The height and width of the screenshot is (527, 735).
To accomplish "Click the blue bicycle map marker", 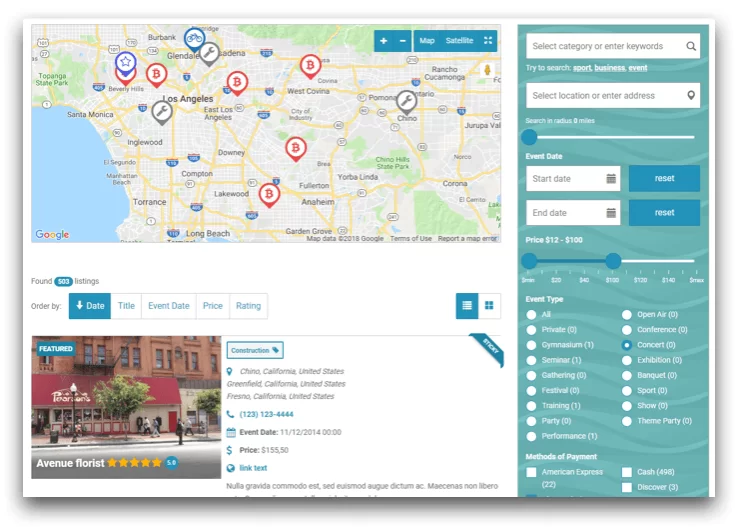I will [194, 38].
